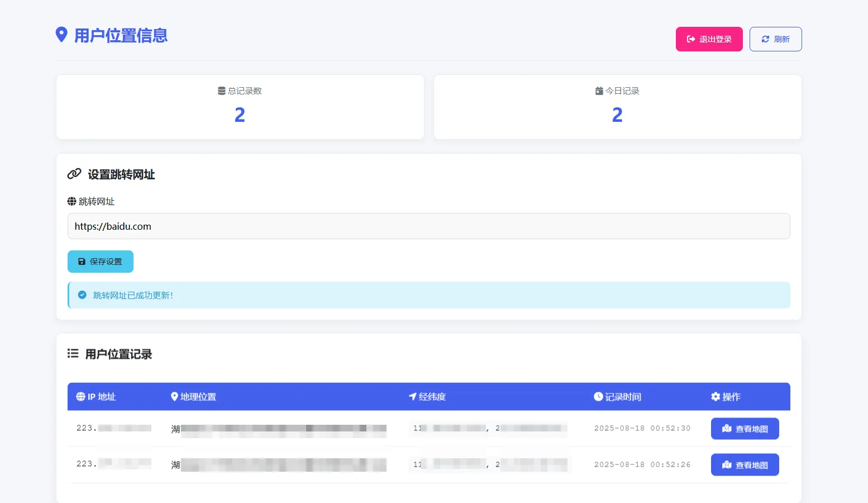
Task: Click the gear icon in the 操作 header
Action: pyautogui.click(x=716, y=396)
